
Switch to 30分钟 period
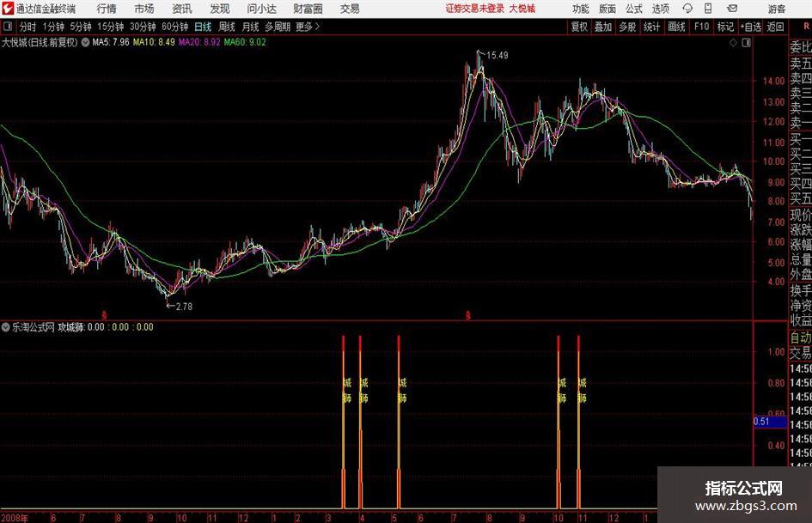pos(143,27)
